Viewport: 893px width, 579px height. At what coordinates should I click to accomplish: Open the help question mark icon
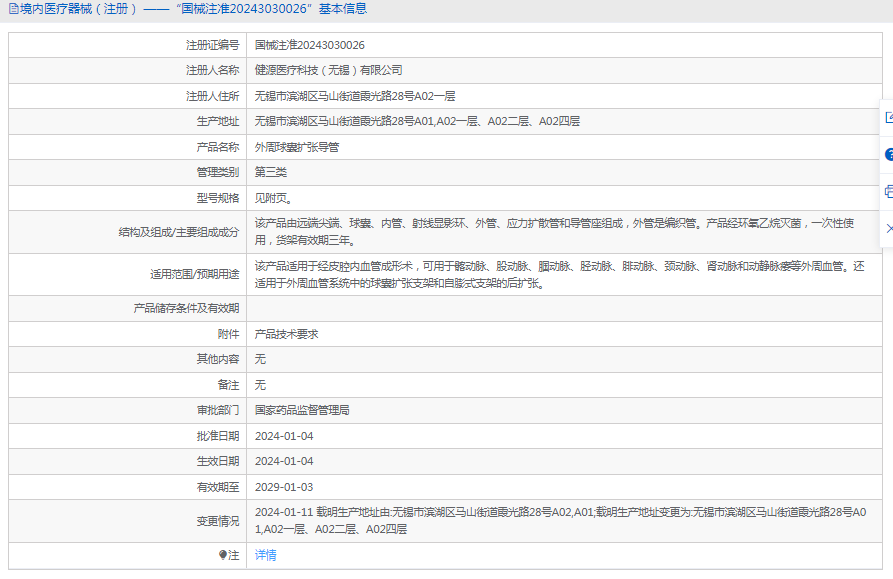coord(889,154)
